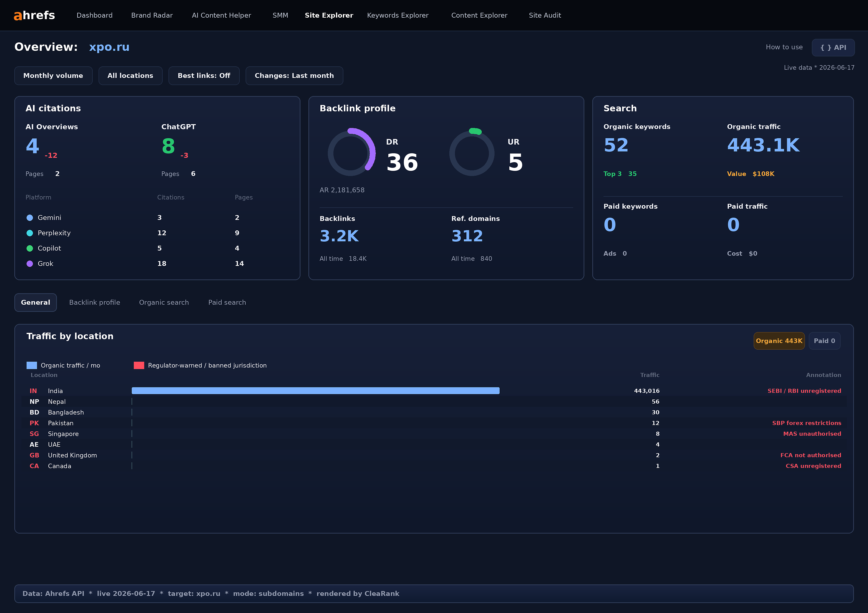Click the SEBI / RBI unregistered annotation
868x613 pixels.
click(804, 391)
